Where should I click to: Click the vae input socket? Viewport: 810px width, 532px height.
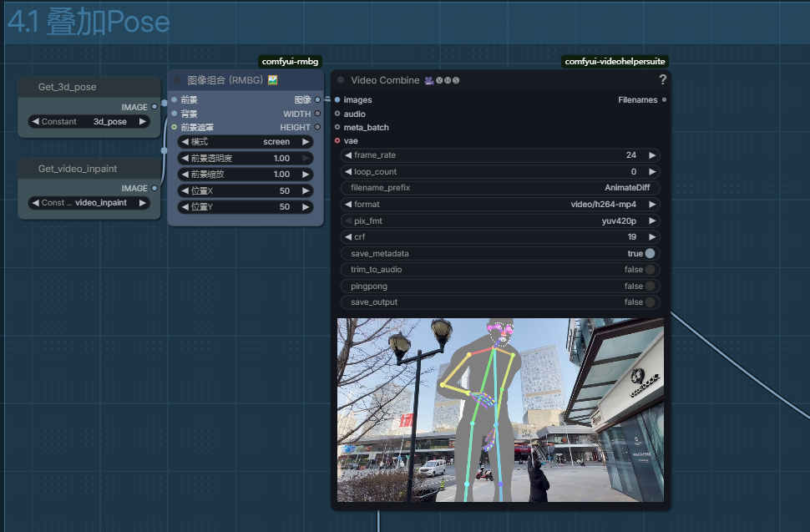337,141
